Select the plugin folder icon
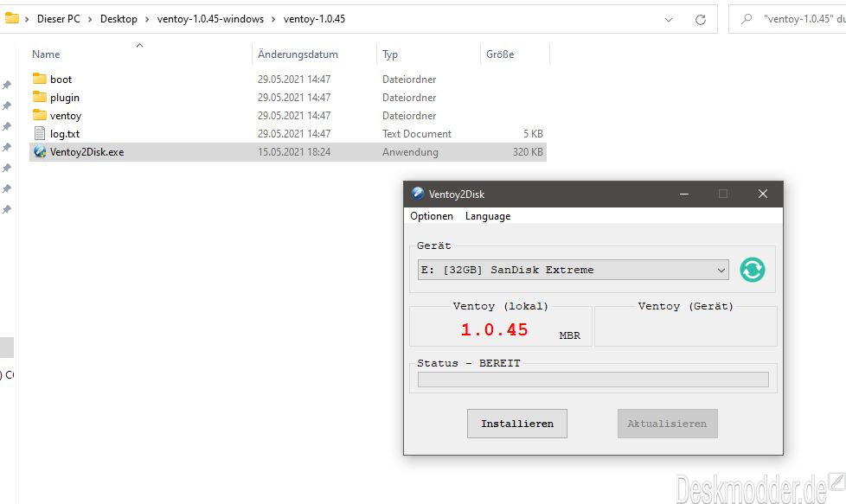 40,97
